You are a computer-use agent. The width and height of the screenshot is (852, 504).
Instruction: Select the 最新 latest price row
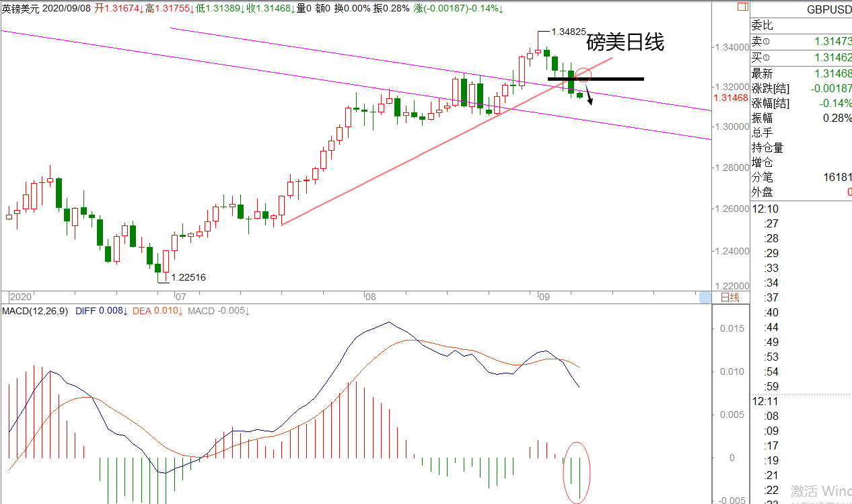point(801,74)
